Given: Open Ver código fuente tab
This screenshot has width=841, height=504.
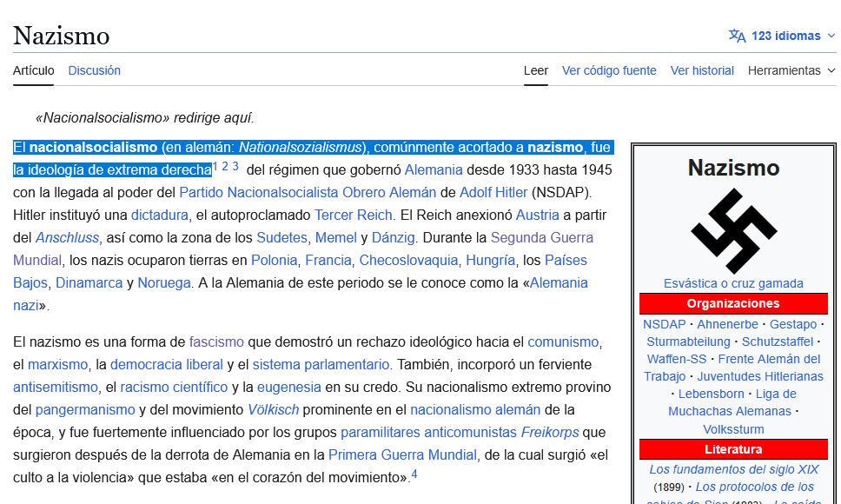Looking at the screenshot, I should (609, 70).
